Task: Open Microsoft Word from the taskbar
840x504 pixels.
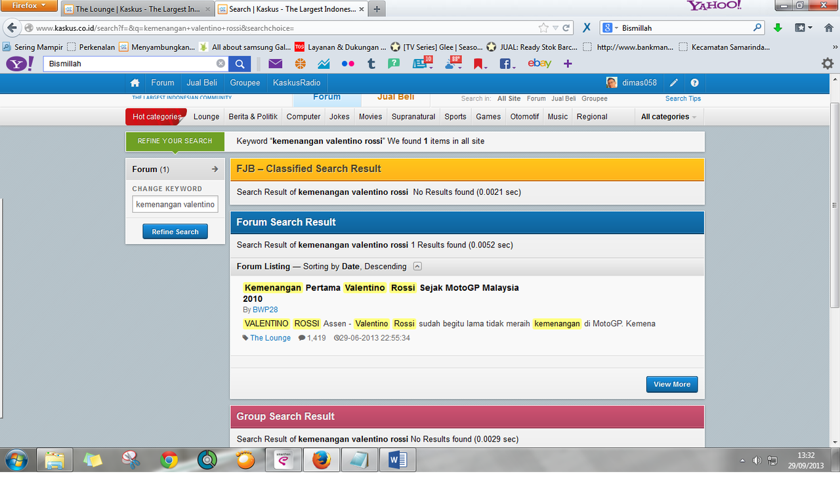Action: point(398,460)
